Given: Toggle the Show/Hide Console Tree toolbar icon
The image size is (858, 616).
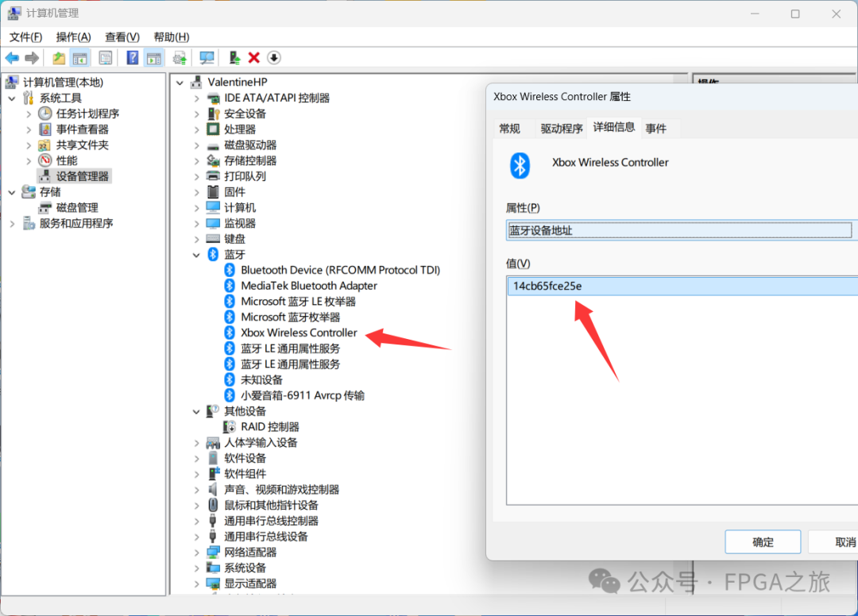Looking at the screenshot, I should [x=80, y=58].
